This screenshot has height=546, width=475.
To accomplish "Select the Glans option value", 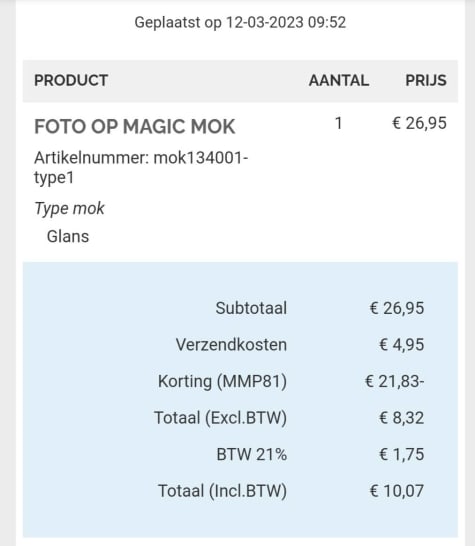I will pyautogui.click(x=68, y=236).
